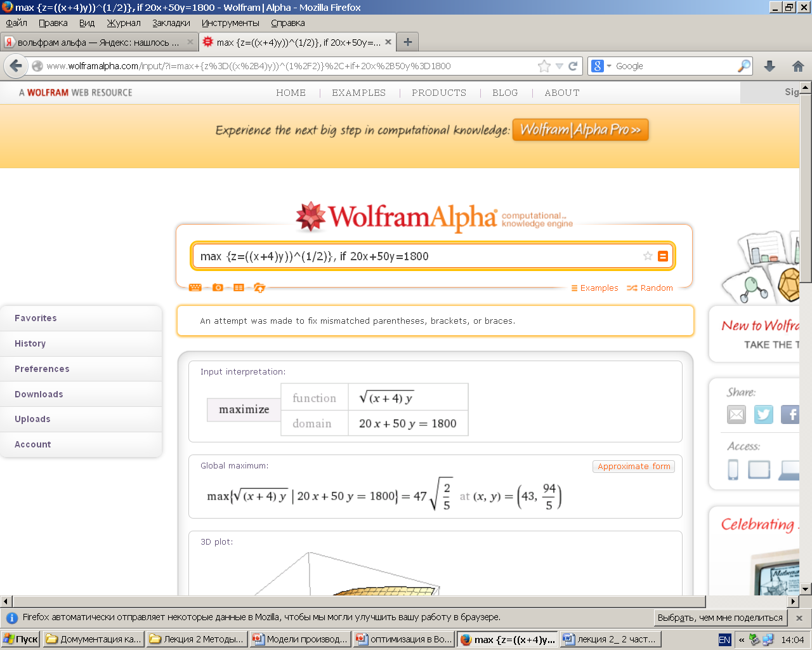Open the PRODUCTS link in the Wolfram header
Viewport: 812px width, 650px height.
coord(439,93)
